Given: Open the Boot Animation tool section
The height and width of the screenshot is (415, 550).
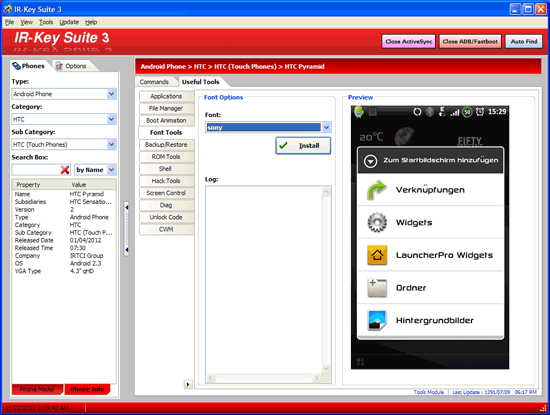Looking at the screenshot, I should pyautogui.click(x=166, y=120).
